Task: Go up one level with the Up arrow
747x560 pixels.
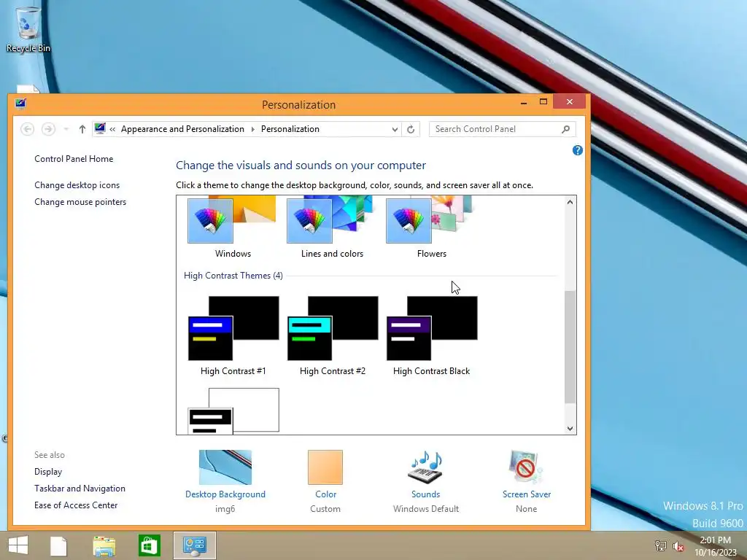Action: [82, 129]
